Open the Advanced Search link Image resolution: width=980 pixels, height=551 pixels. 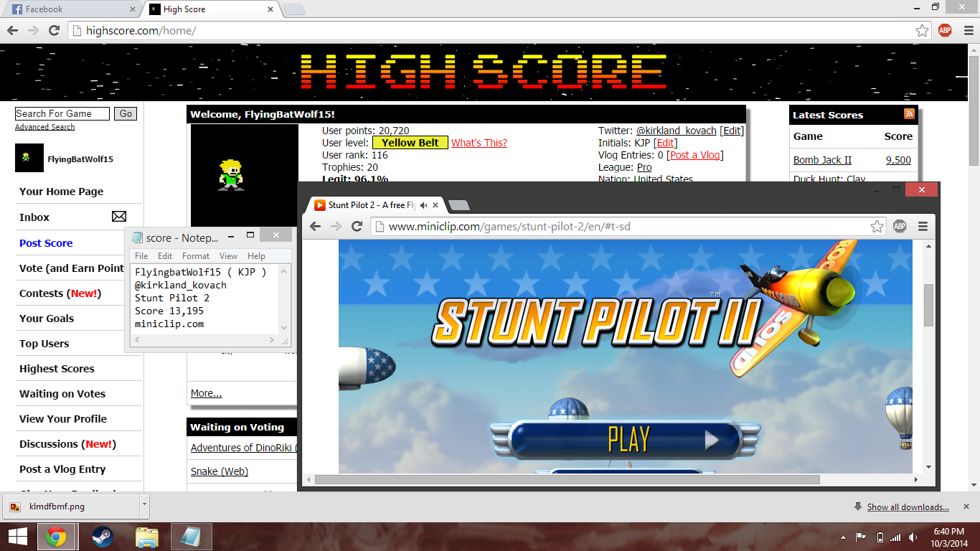pyautogui.click(x=44, y=127)
